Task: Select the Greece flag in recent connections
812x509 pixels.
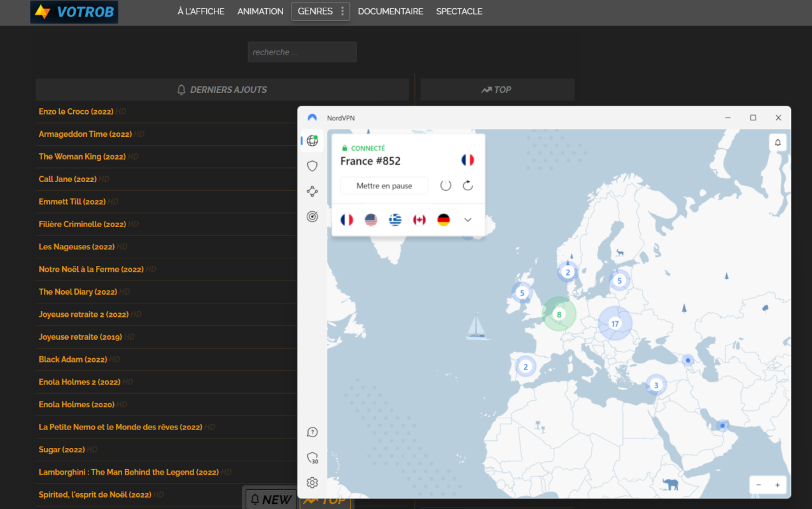Action: 395,220
